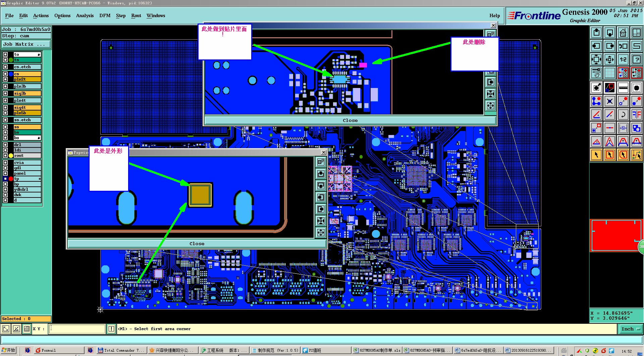Click the small marker on the bo layer
This screenshot has height=356, width=644.
pos(39,138)
